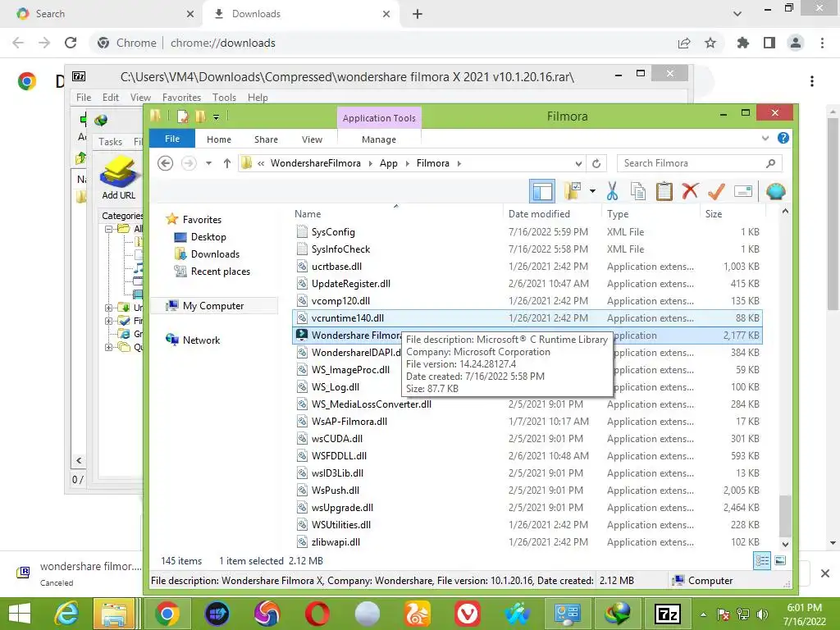Viewport: 840px width, 630px height.
Task: Switch to details view icon in status bar
Action: click(x=762, y=561)
